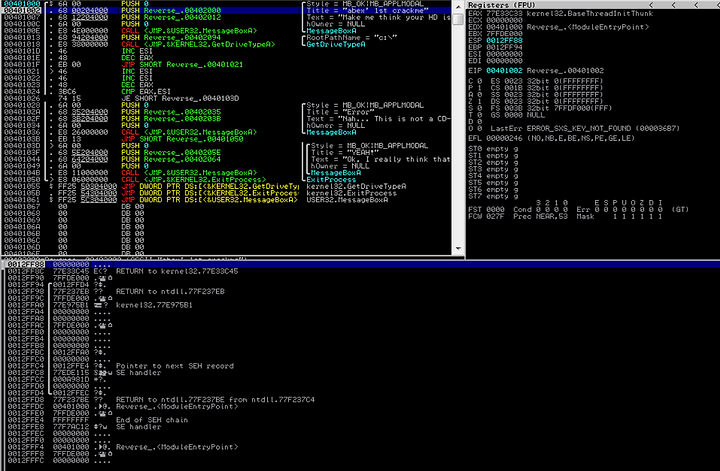Select the EBP register value 0012FF94
Image resolution: width=720 pixels, height=471 pixels.
(504, 47)
